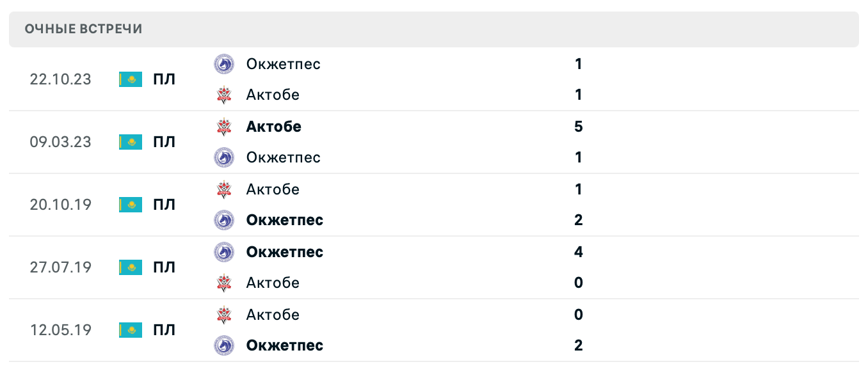Click the Kazakhstan flag next to 22.10.23
868x371 pixels.
(x=130, y=79)
